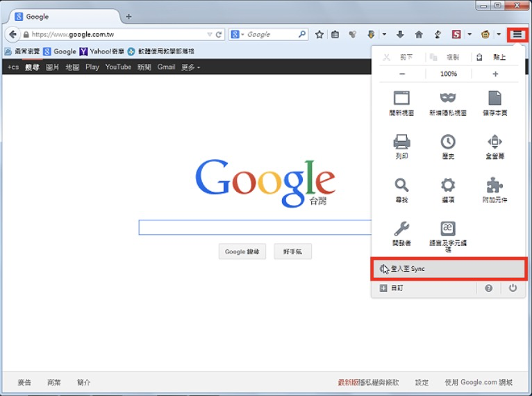Zoom out with the minus button
Screen dimensions: 532x396
(402, 74)
